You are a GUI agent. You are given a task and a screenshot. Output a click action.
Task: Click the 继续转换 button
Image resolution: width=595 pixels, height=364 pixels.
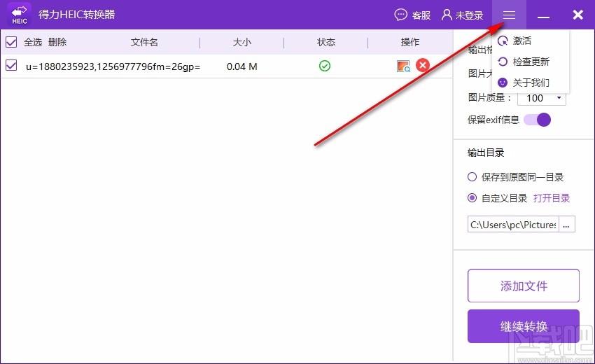pos(524,326)
